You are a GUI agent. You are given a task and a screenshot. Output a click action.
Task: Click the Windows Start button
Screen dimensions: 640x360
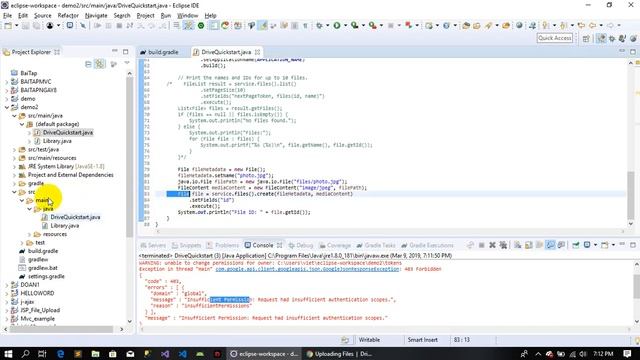pyautogui.click(x=8, y=353)
